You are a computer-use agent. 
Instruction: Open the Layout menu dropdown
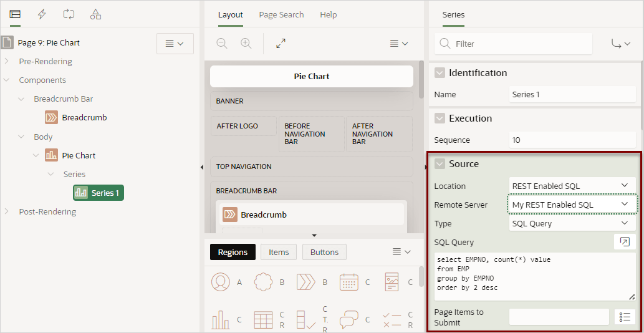tap(399, 43)
